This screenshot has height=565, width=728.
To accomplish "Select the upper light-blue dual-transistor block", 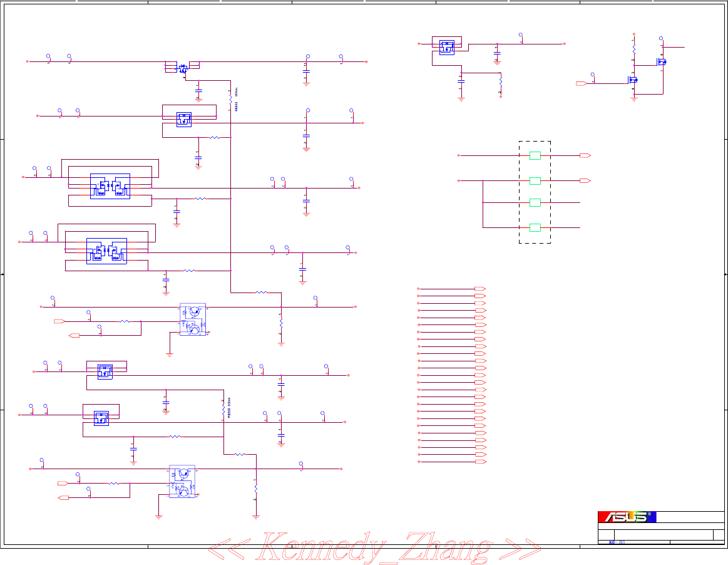I will coord(193,319).
